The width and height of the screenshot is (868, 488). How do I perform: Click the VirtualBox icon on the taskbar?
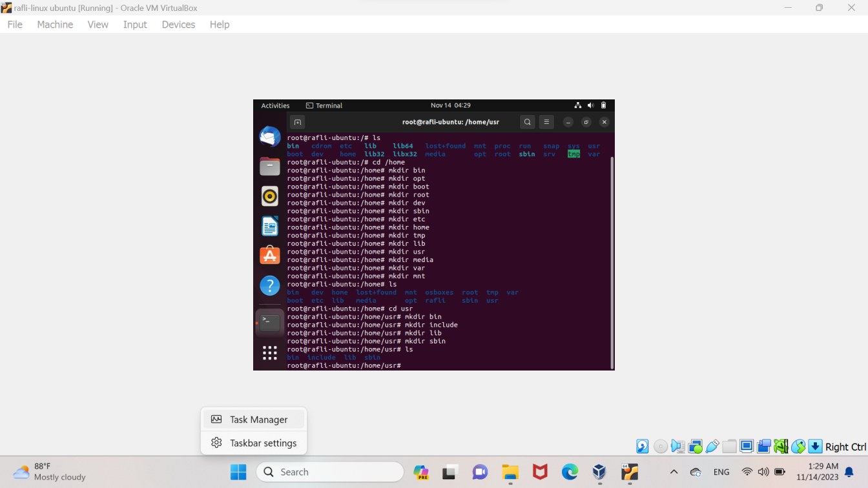tap(599, 472)
